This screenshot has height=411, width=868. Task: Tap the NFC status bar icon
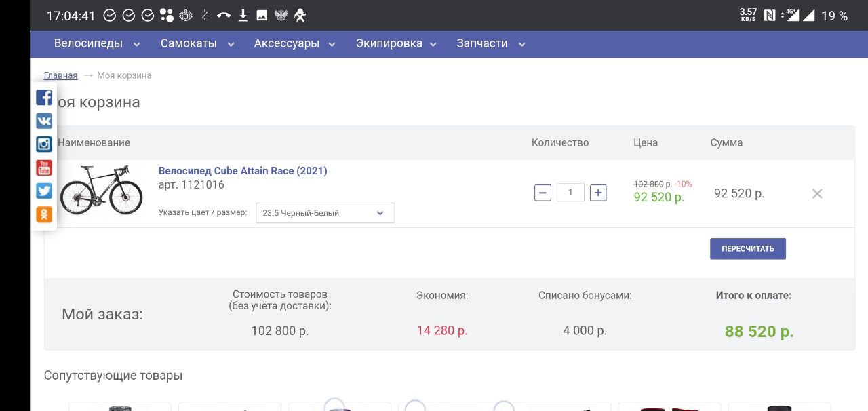click(x=770, y=15)
